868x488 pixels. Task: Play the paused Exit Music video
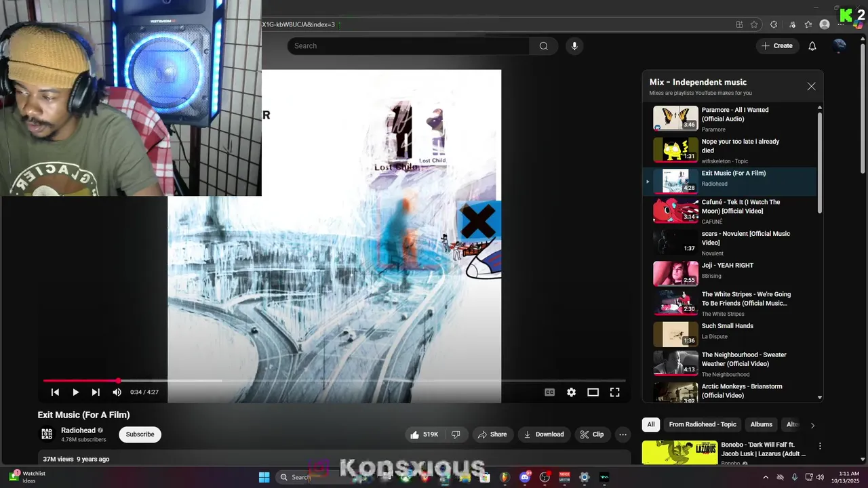click(x=75, y=392)
